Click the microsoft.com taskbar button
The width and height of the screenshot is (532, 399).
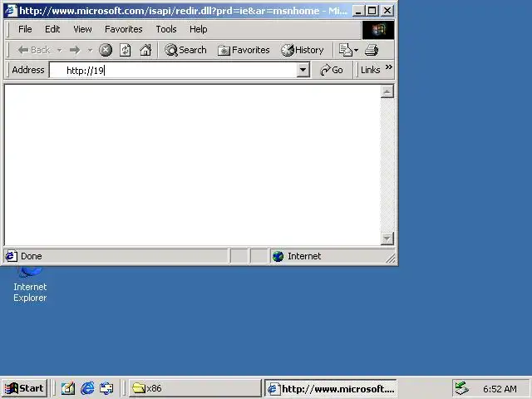click(331, 388)
